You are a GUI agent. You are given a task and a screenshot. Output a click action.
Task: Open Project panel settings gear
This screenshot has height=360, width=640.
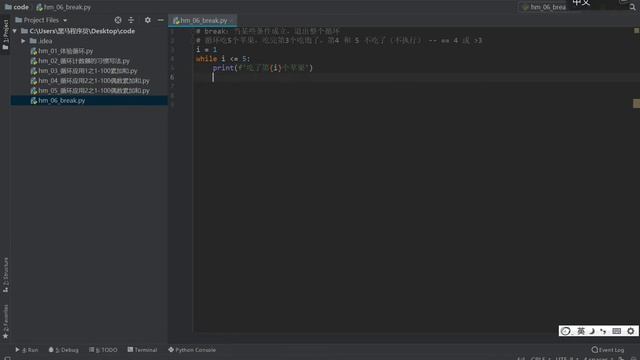point(148,20)
